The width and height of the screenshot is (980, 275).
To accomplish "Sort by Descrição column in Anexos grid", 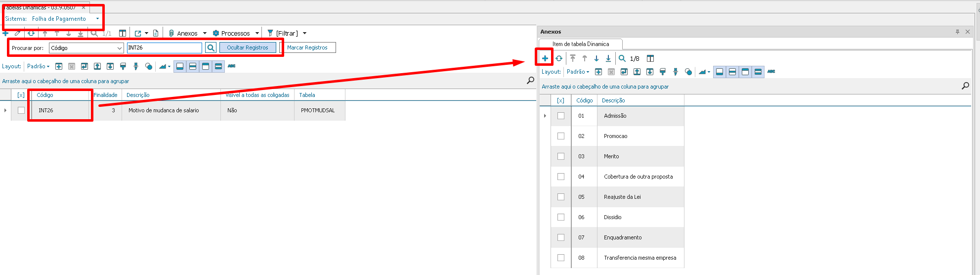I will [640, 100].
